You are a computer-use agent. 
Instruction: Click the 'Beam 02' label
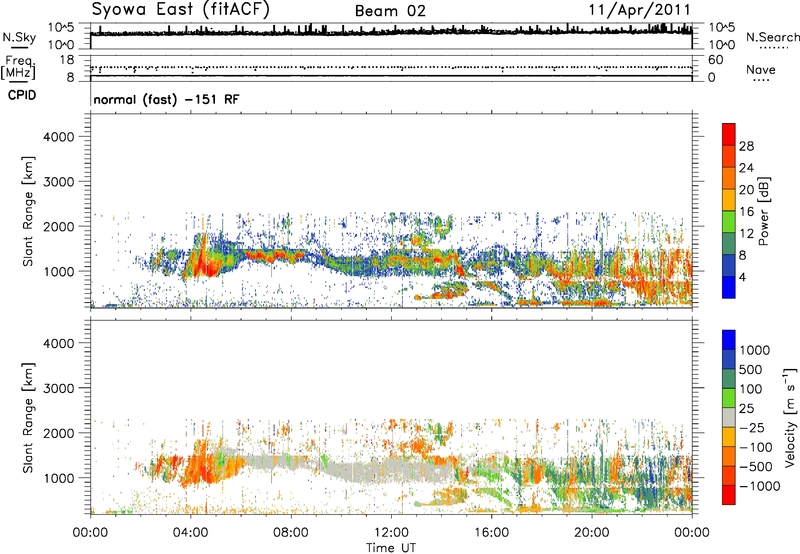pos(390,11)
